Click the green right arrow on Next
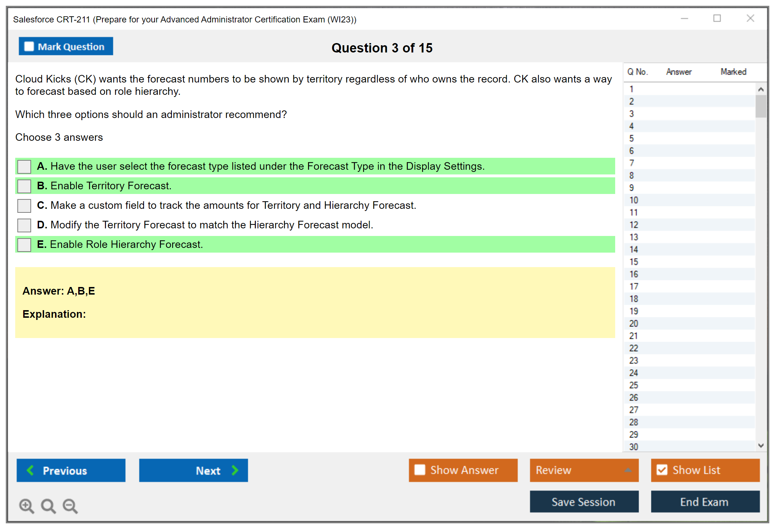 tap(235, 470)
